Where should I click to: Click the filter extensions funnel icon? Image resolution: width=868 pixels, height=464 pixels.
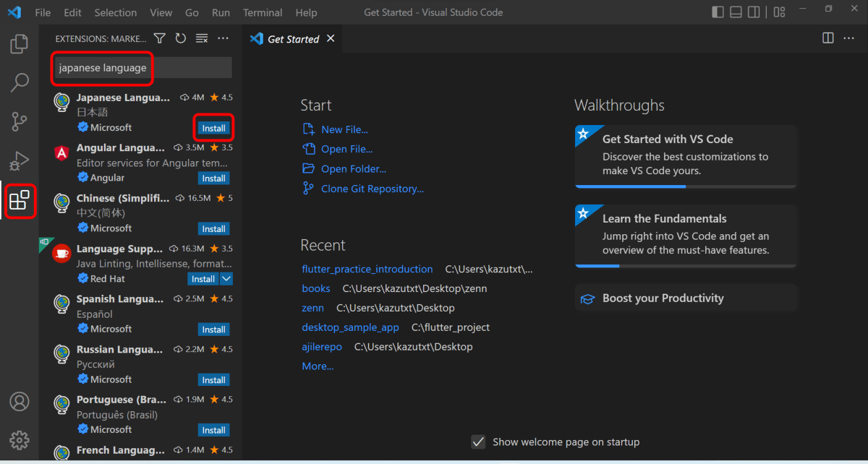[x=160, y=38]
